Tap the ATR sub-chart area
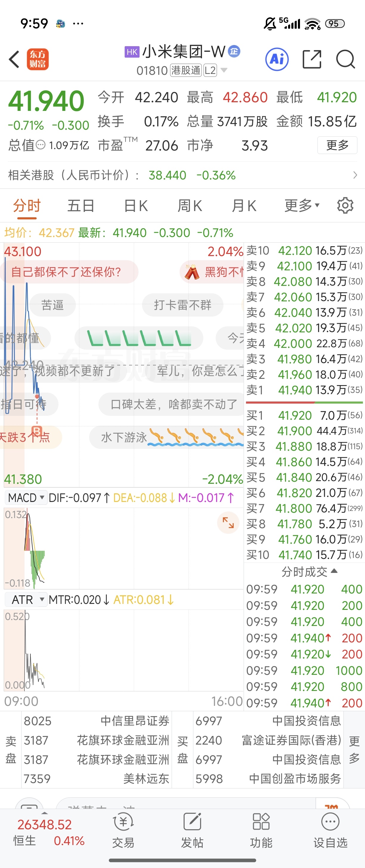Viewport: 365px width, 868px height. coord(124,651)
